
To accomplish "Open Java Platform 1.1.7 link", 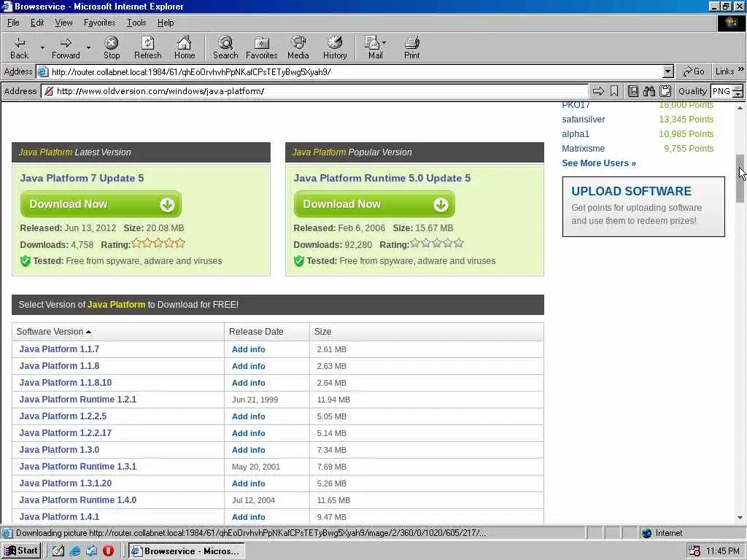I will coord(59,349).
